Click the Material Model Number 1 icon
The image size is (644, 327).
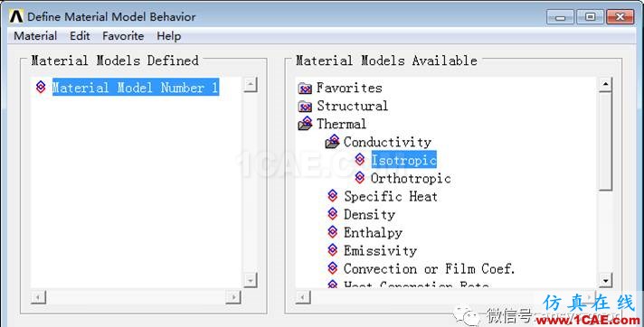(x=41, y=87)
